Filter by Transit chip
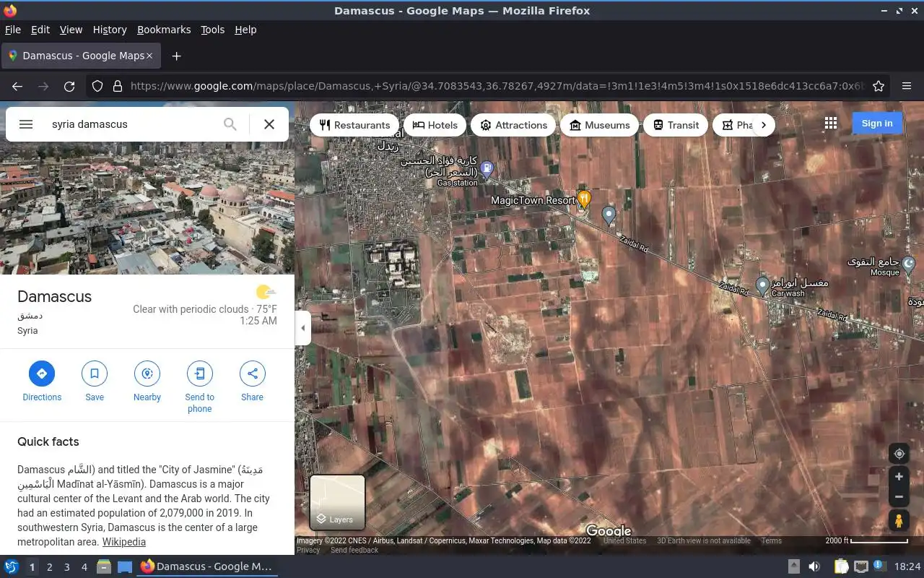924x578 pixels. pos(676,125)
